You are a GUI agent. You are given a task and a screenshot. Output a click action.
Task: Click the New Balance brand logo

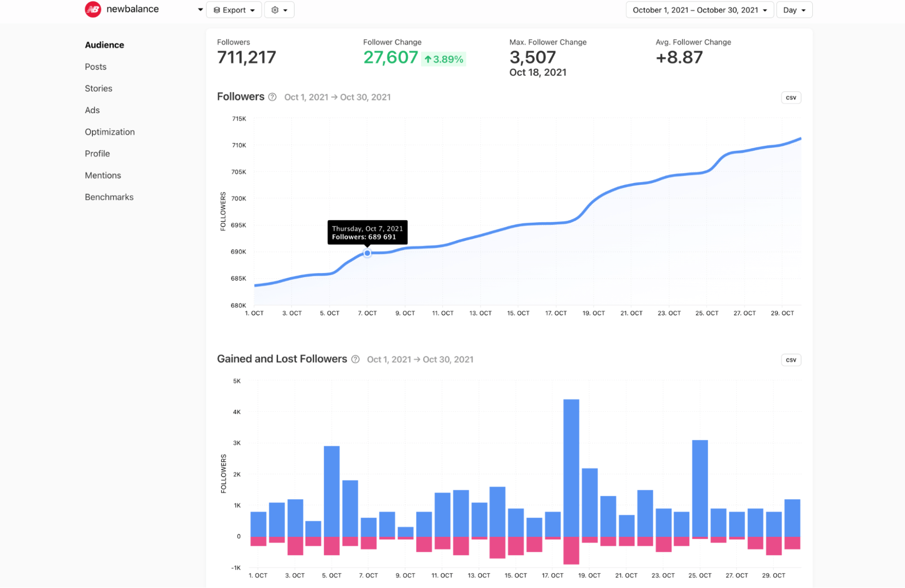tap(92, 9)
